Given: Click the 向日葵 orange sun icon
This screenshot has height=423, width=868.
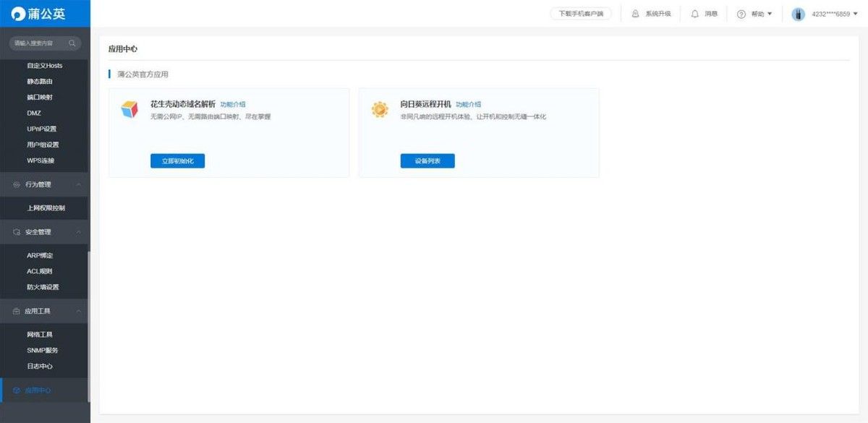Looking at the screenshot, I should 380,109.
